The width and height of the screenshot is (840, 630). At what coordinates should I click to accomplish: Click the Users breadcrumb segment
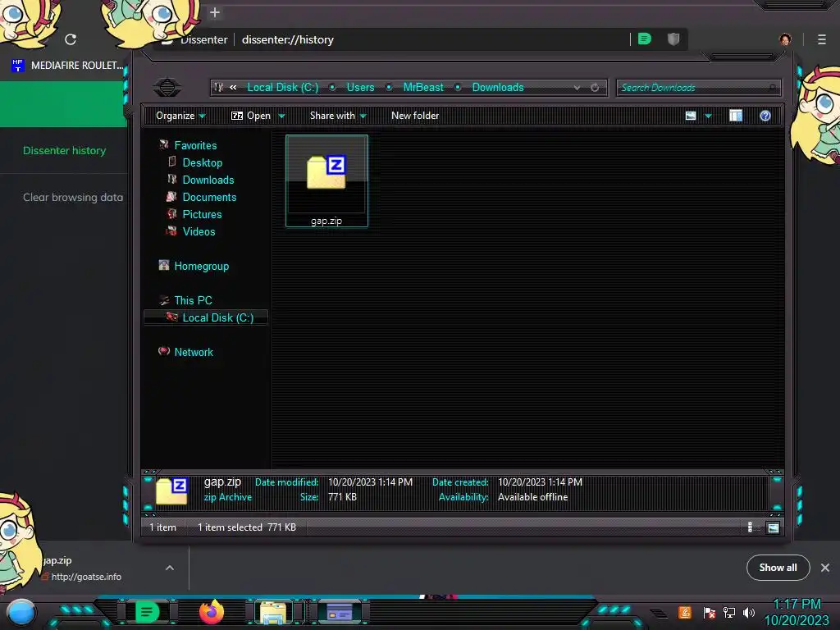pos(361,87)
